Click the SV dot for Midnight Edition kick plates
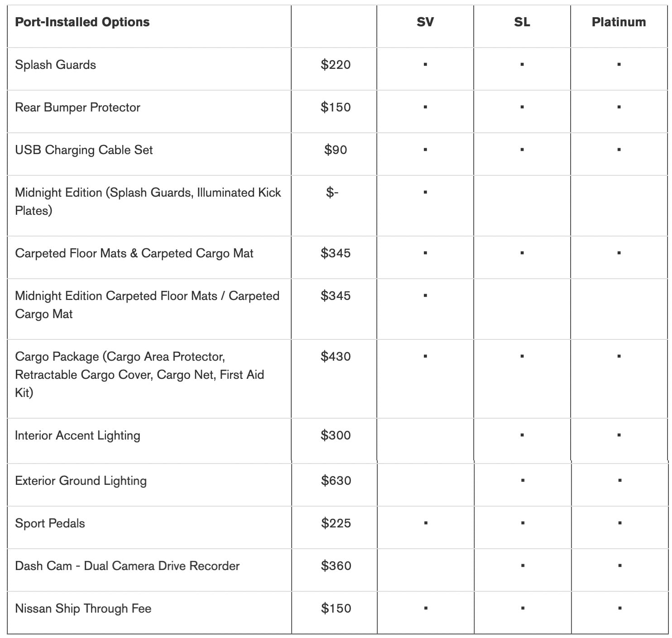The image size is (672, 638). tap(425, 192)
